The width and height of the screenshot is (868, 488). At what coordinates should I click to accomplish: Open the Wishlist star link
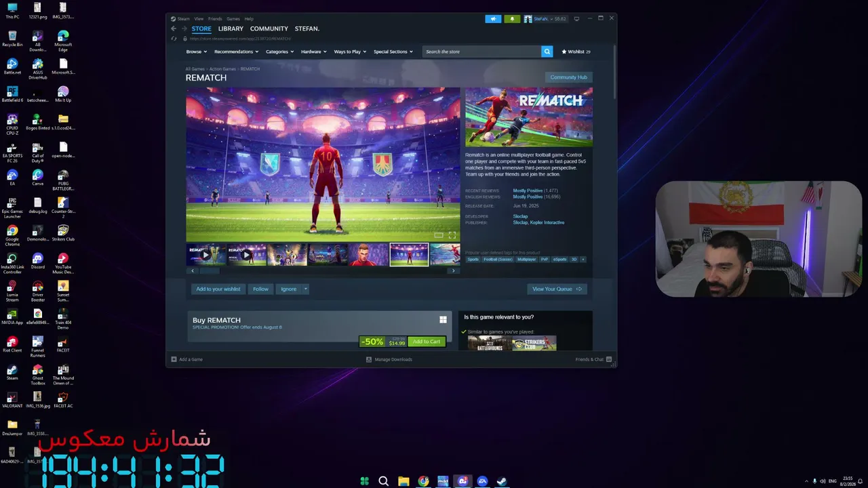pyautogui.click(x=576, y=52)
